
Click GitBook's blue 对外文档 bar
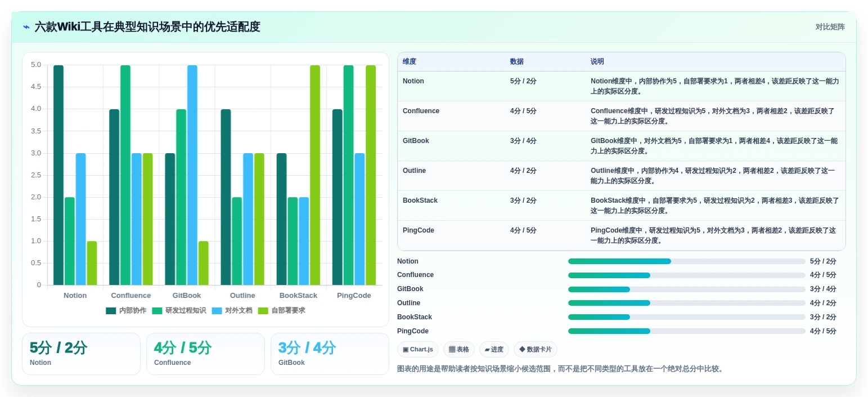tap(192, 175)
